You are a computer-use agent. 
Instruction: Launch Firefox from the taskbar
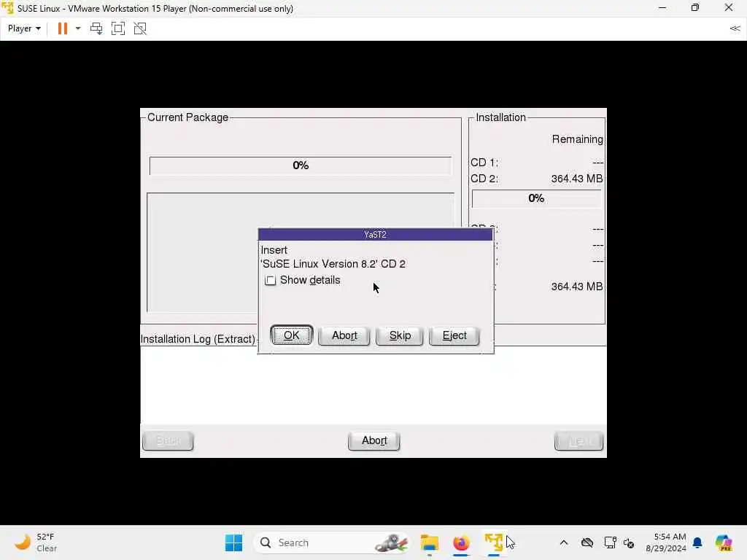coord(461,542)
